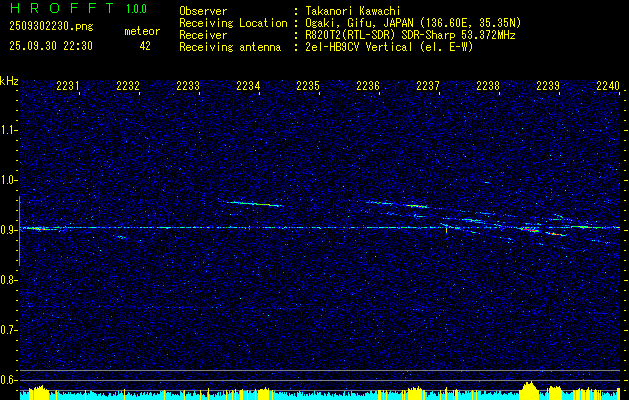Viewport: 629px width, 400px height.
Task: Click the Observer field label
Action: [x=203, y=11]
